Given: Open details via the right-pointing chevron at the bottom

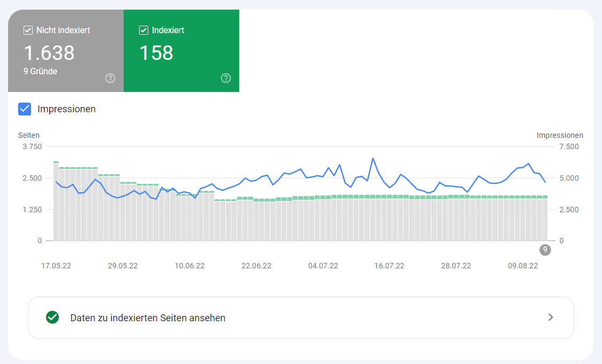Looking at the screenshot, I should point(550,317).
